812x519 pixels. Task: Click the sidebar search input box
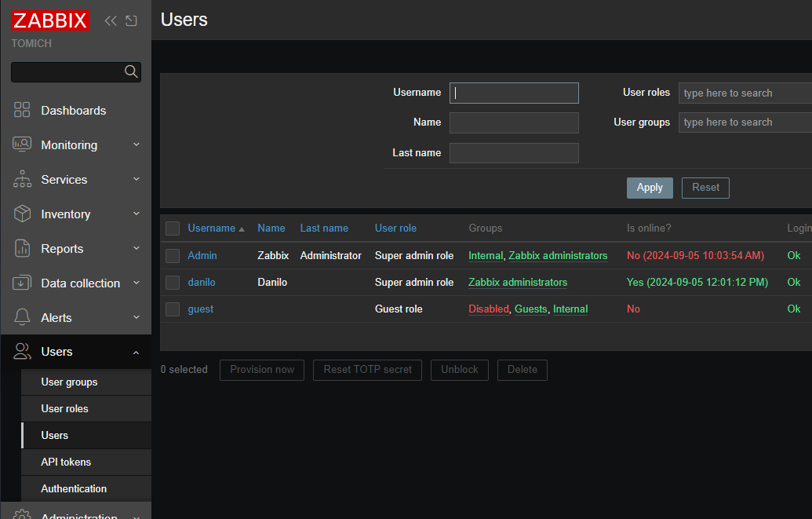(x=75, y=72)
